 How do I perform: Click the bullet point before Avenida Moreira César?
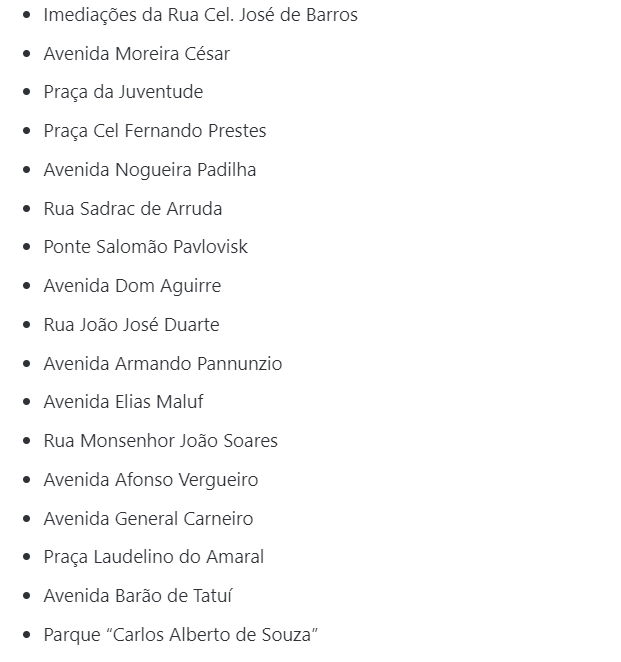[x=26, y=54]
